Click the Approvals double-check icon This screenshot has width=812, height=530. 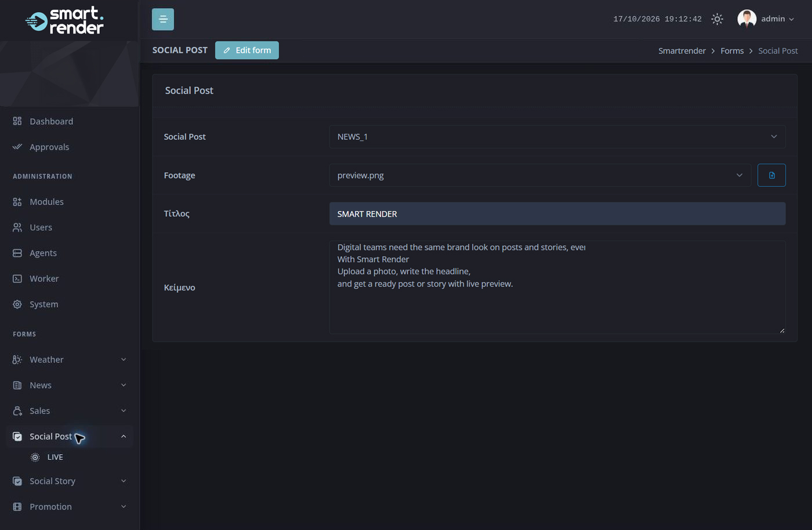tap(17, 147)
